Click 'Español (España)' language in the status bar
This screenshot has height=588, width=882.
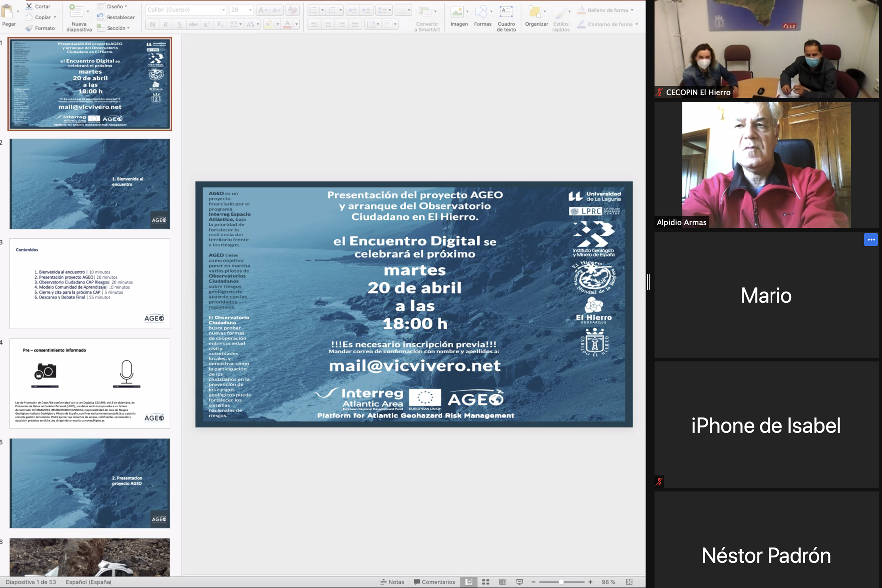click(89, 582)
